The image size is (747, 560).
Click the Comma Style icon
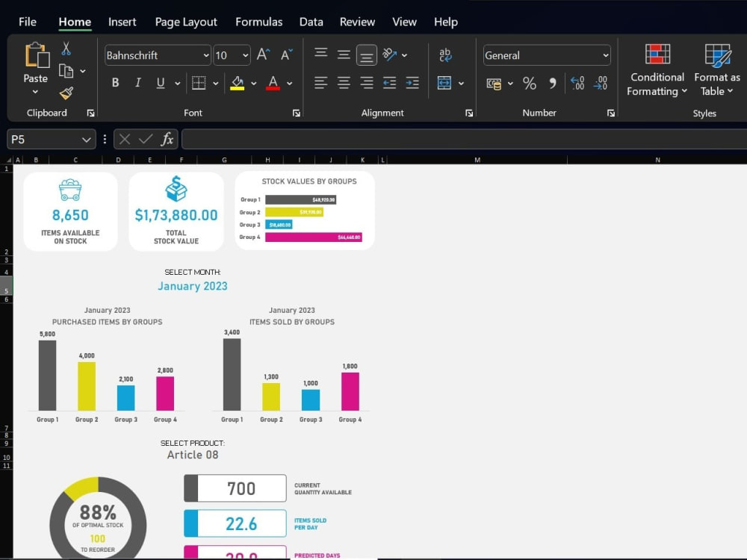[553, 84]
